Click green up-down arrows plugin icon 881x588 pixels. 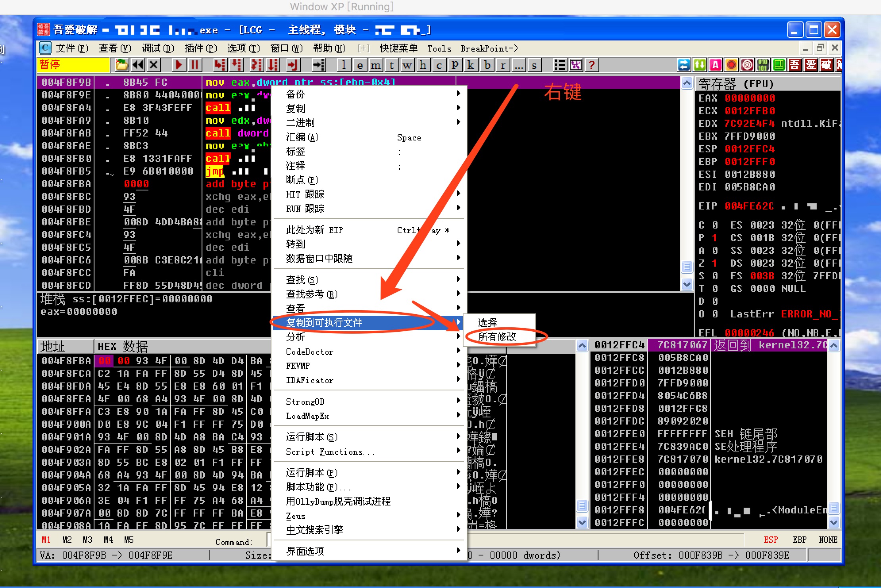700,65
